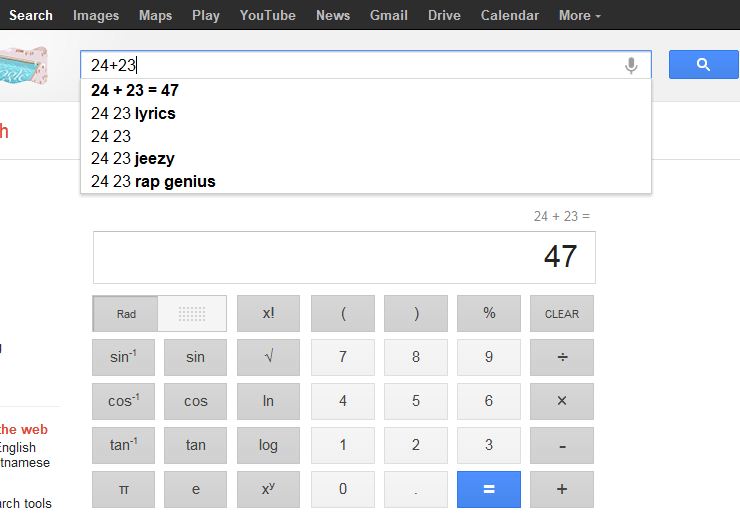Click the cos key

point(195,401)
